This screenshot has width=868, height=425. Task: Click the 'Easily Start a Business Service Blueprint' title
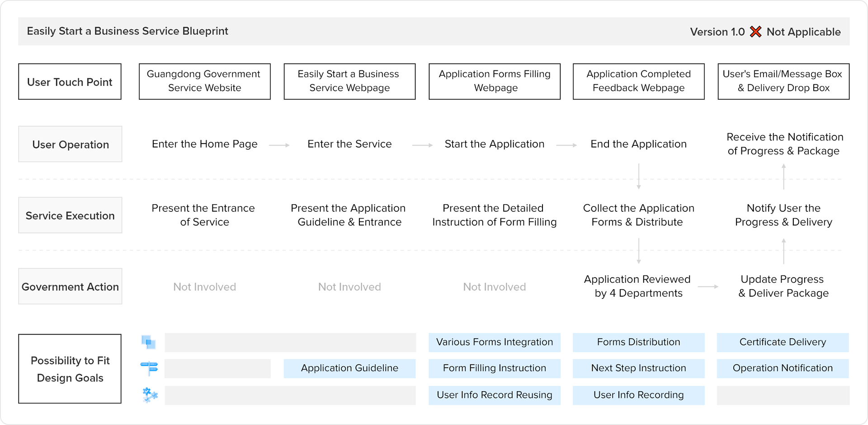[127, 31]
